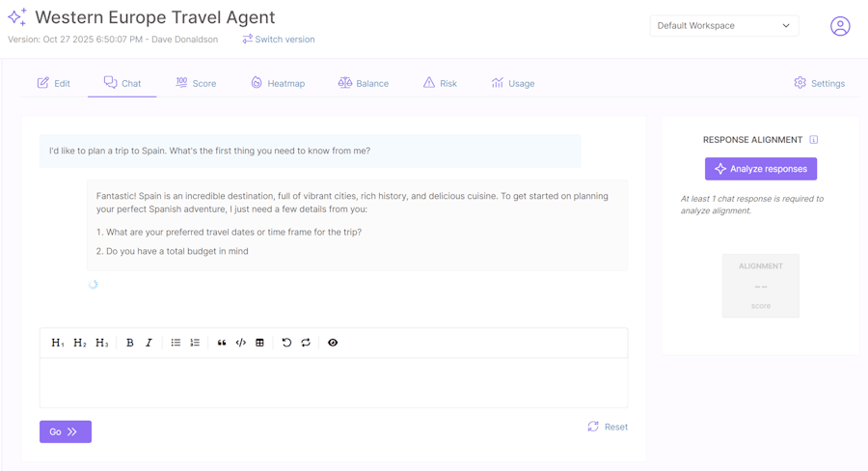Viewport: 868px width, 471px height.
Task: Redo the last edit
Action: point(306,343)
